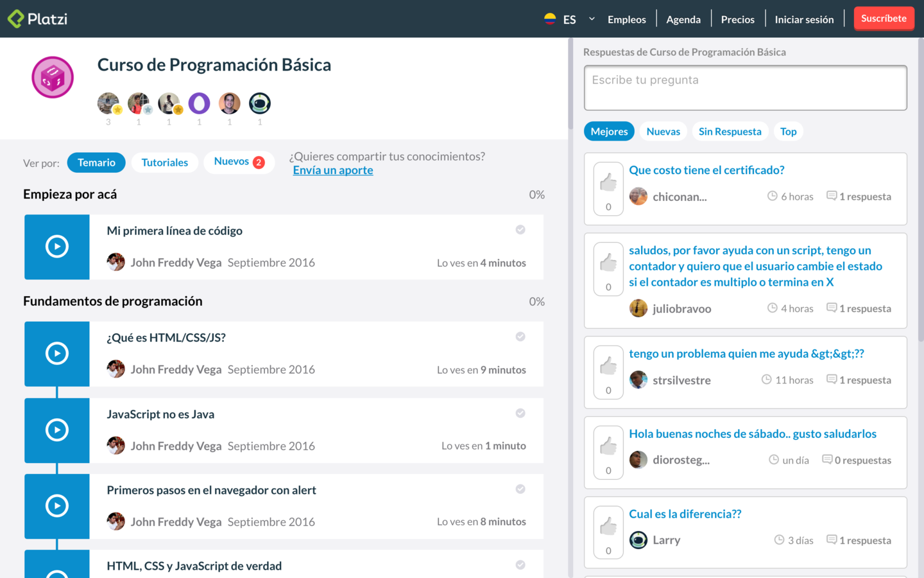
Task: Open question Cual es la diferencia??
Action: [685, 514]
